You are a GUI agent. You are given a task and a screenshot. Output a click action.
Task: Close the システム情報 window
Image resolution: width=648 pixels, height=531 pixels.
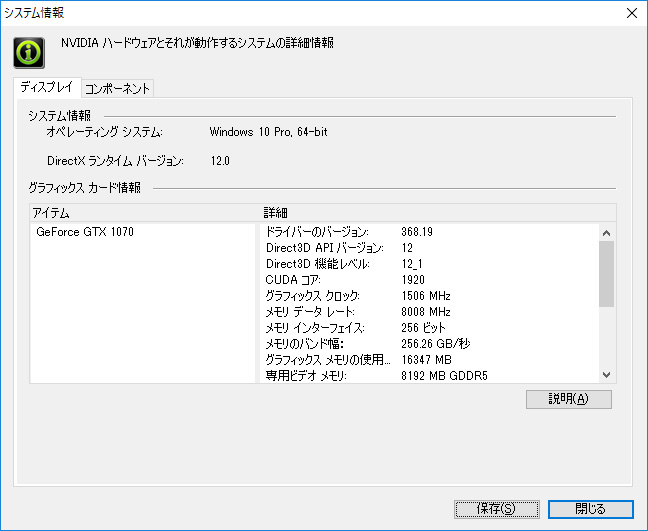(631, 13)
